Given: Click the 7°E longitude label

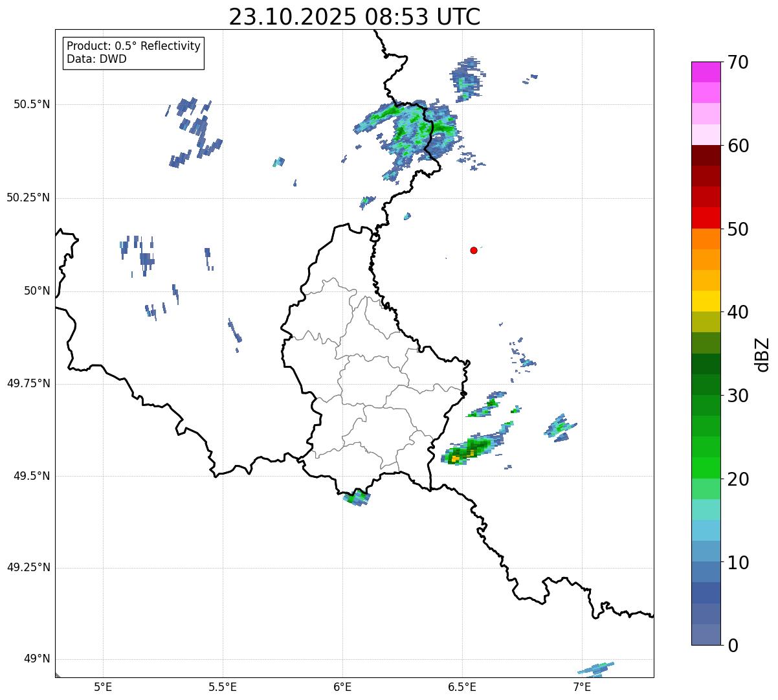Looking at the screenshot, I should pos(582,686).
